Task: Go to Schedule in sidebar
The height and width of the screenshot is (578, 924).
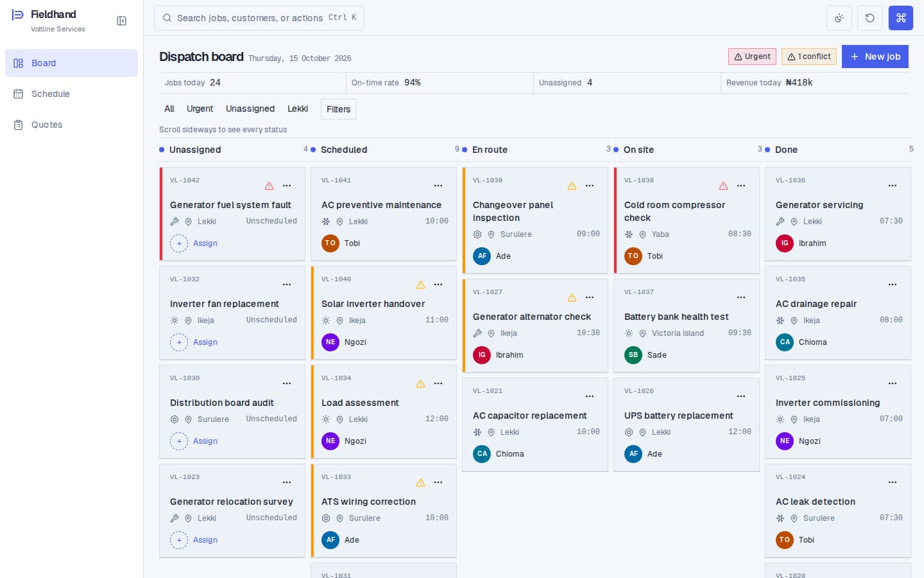Action: click(x=71, y=94)
